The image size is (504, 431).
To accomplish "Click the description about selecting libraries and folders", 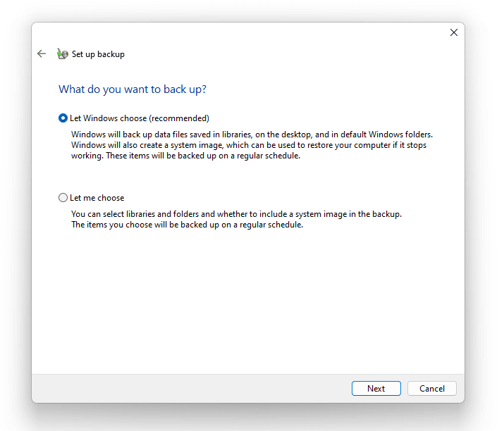I will (236, 219).
